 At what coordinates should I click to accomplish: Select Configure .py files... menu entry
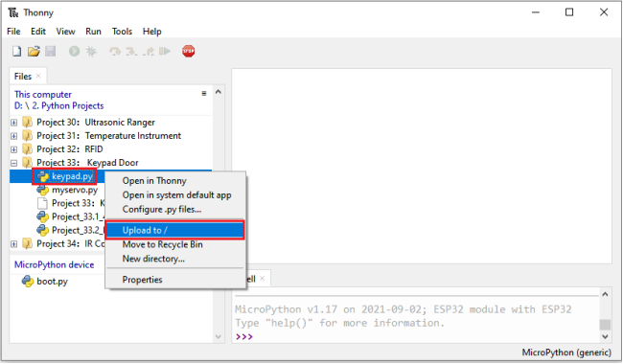pos(175,209)
